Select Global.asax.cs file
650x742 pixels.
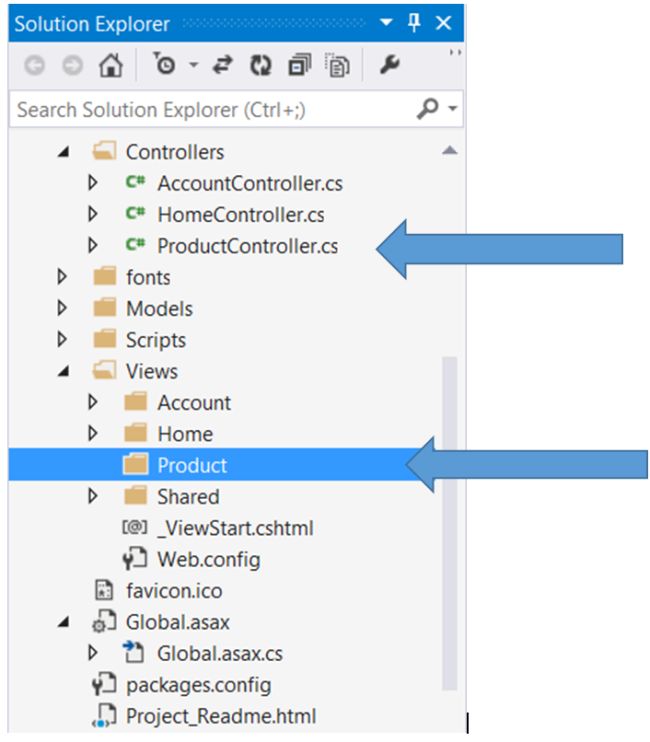tap(220, 654)
